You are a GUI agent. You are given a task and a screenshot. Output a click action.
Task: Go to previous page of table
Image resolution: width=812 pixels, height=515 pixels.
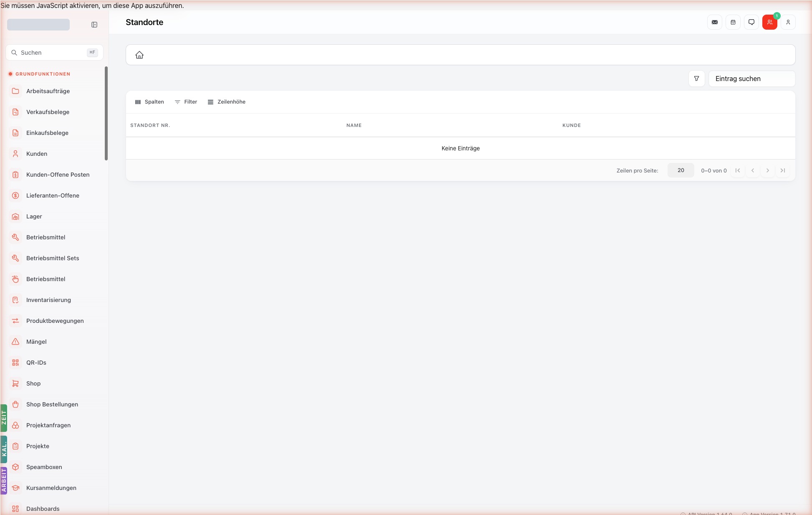(753, 170)
